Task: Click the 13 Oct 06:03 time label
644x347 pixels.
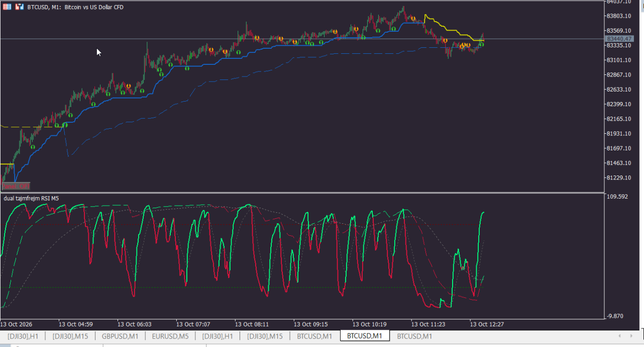Action: [135, 324]
